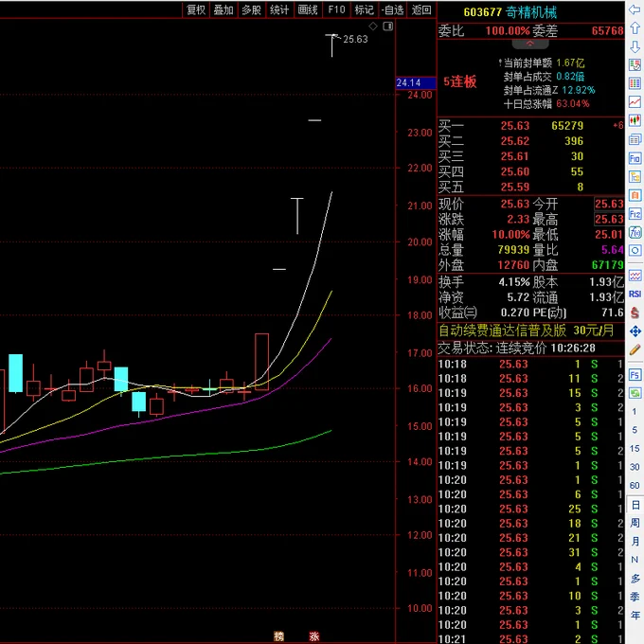Viewport: 644px width, 644px height.
Task: Open the 叠加 overlay menu
Action: tap(224, 9)
